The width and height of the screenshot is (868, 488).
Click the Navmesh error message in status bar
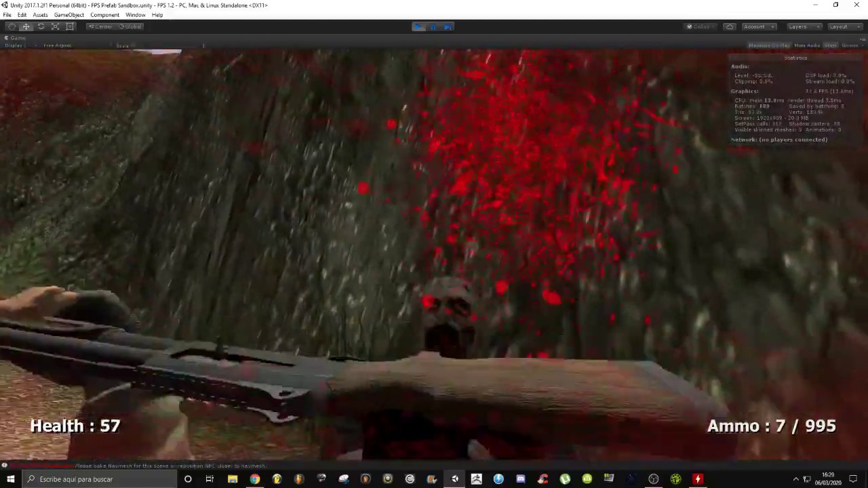tap(136, 466)
